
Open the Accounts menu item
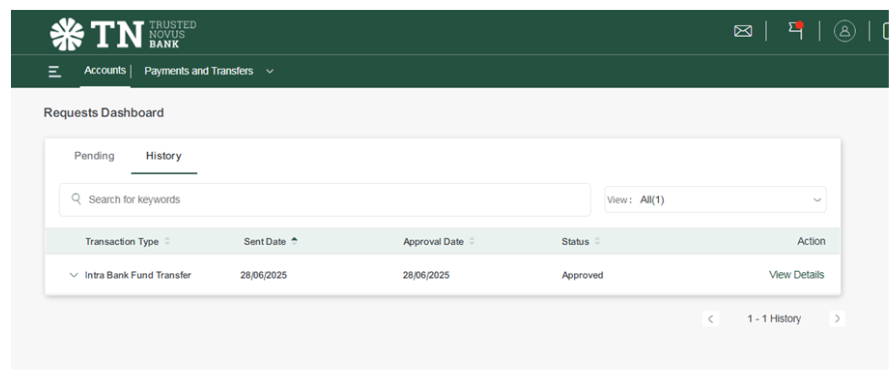point(105,70)
